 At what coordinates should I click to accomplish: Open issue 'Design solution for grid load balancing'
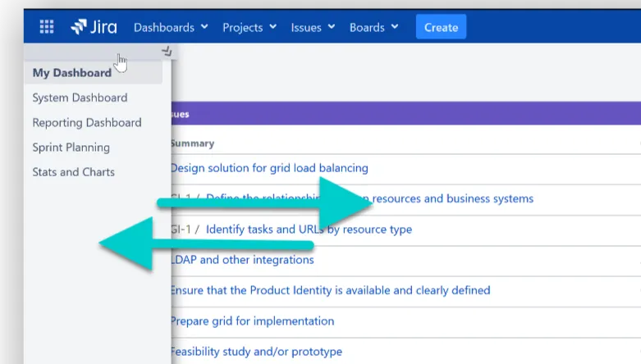[269, 168]
